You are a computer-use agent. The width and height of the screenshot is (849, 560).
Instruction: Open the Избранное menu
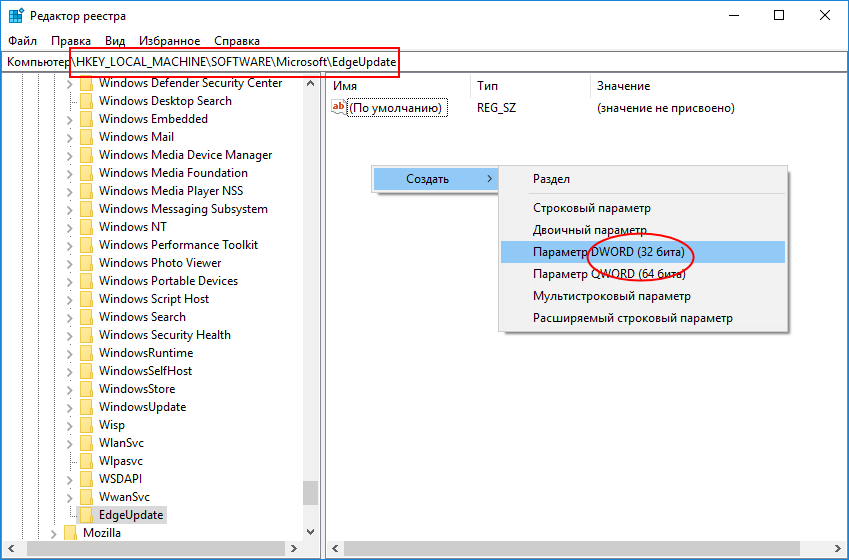click(x=169, y=41)
